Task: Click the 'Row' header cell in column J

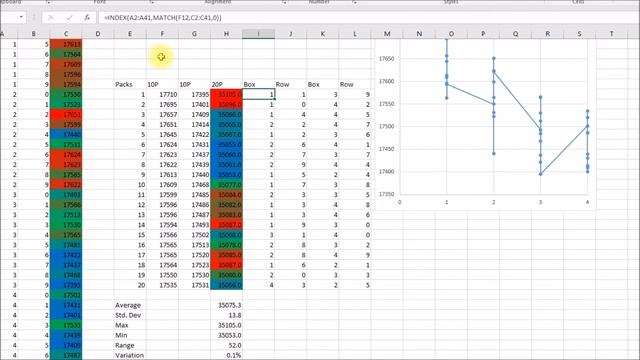Action: (291, 84)
